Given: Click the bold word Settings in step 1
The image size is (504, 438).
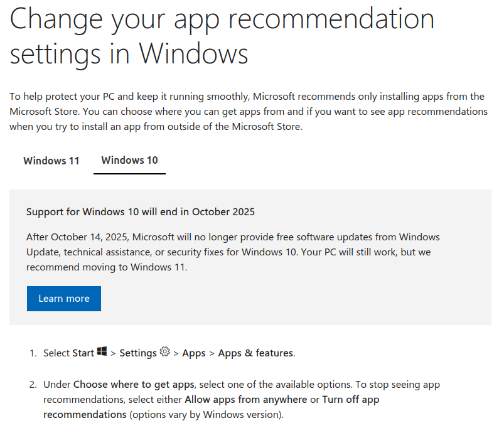Looking at the screenshot, I should pos(138,353).
